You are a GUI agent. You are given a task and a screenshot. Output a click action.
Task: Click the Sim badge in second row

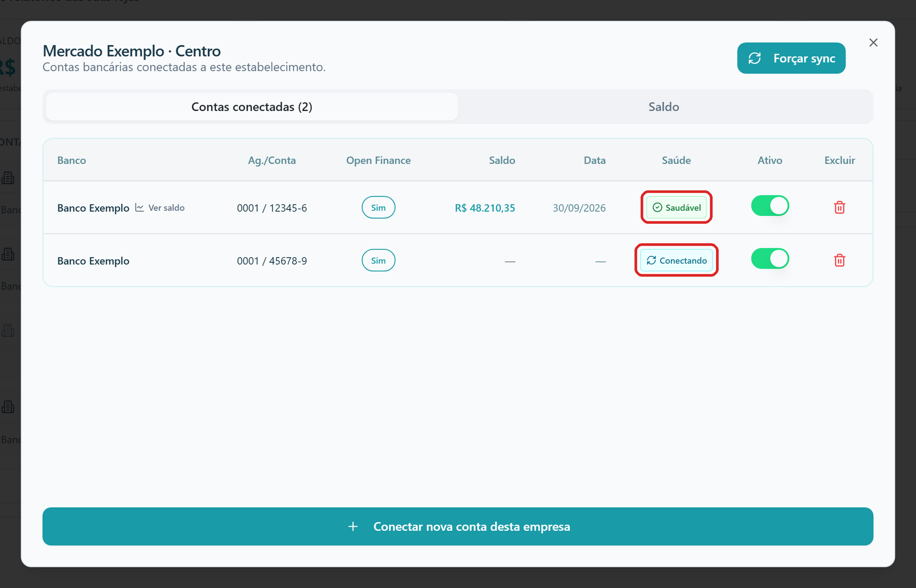click(x=378, y=261)
